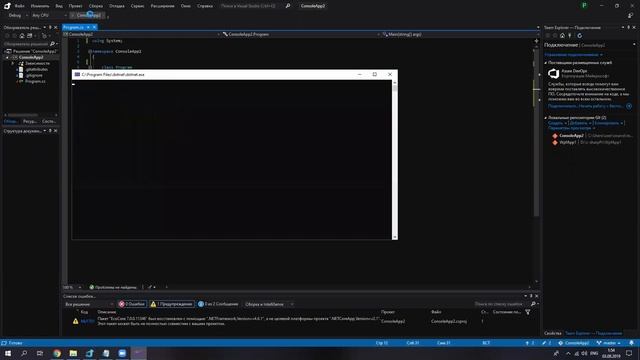Open Chrome from the taskbar
640x360 pixels.
(57, 353)
